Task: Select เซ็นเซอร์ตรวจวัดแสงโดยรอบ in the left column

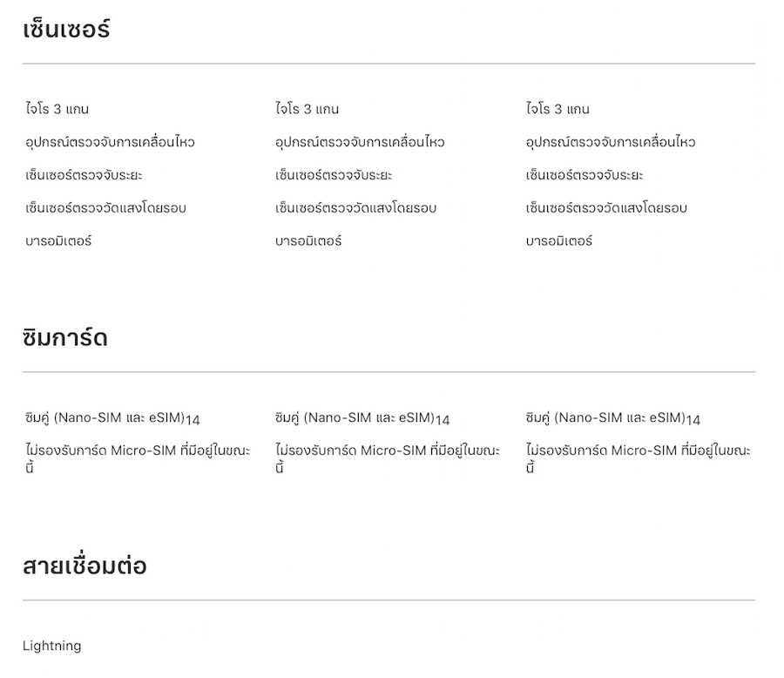Action: coord(105,208)
